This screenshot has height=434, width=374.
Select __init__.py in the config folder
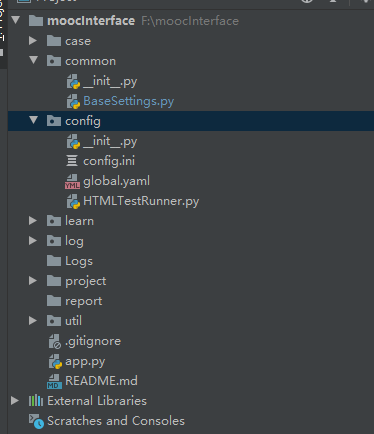point(110,141)
